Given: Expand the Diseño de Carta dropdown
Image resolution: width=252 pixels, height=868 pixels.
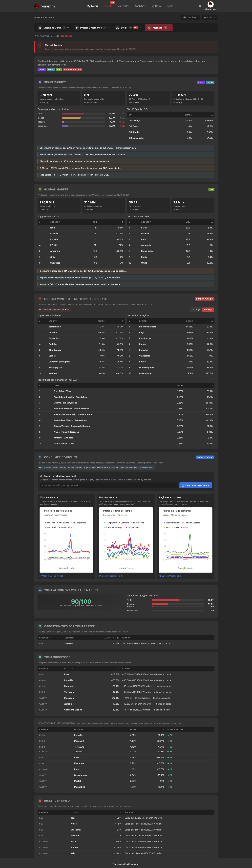Looking at the screenshot, I should [x=68, y=28].
